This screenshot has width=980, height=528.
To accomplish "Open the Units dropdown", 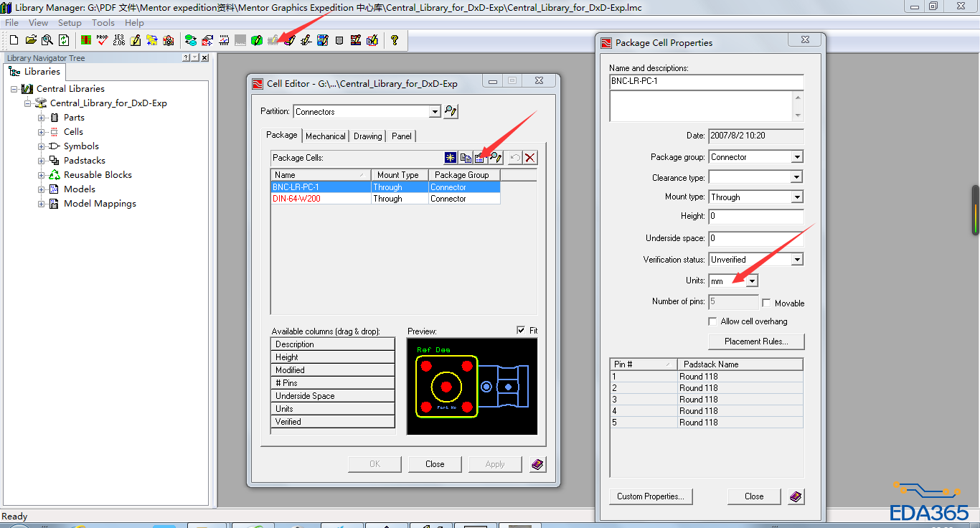I will [751, 281].
